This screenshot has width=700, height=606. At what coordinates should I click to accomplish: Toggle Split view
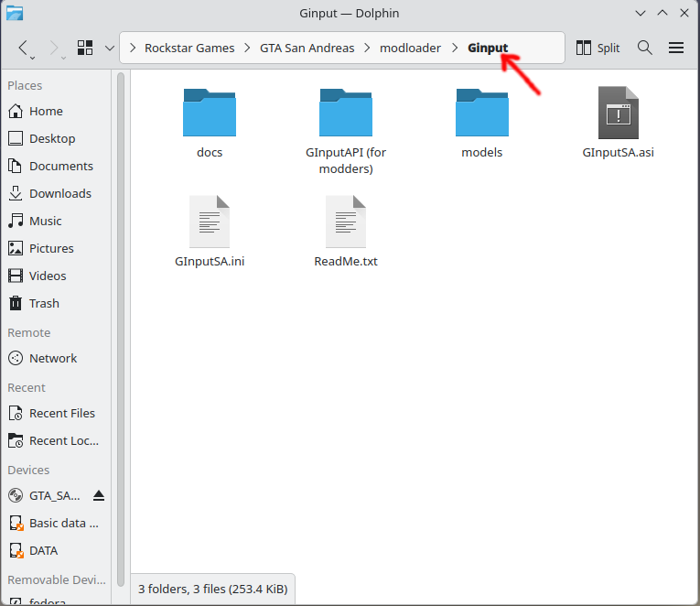point(598,48)
